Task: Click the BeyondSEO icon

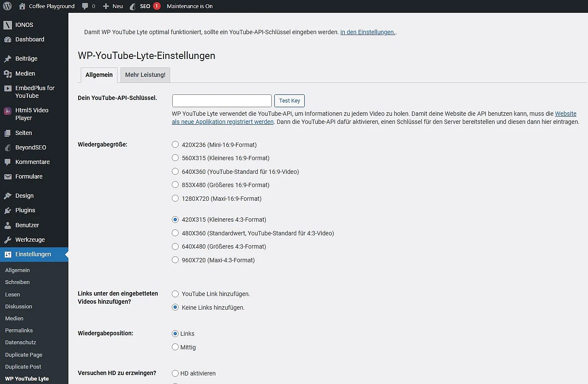Action: (8, 147)
